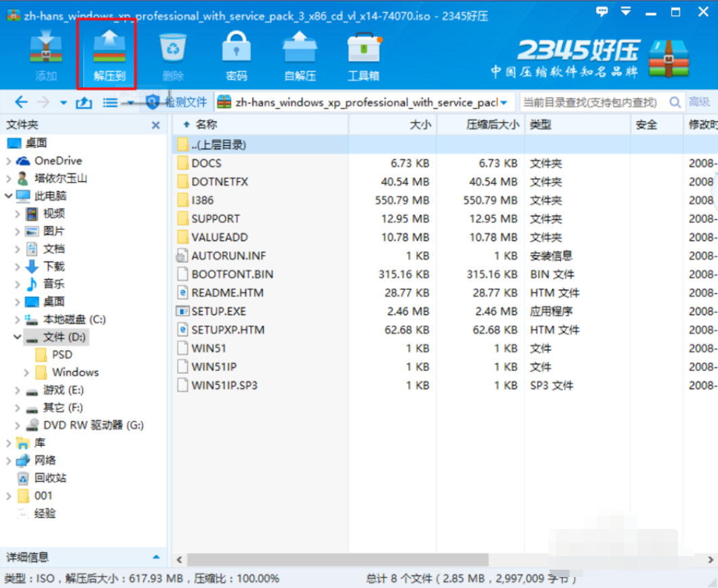718x588 pixels.
Task: Sort by 名称 column header
Action: click(206, 124)
